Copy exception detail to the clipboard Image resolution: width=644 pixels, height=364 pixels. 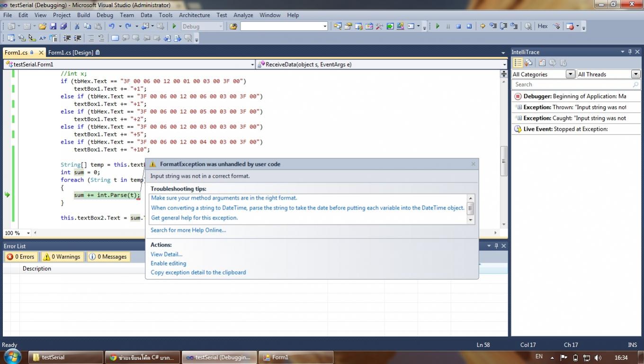(x=198, y=273)
